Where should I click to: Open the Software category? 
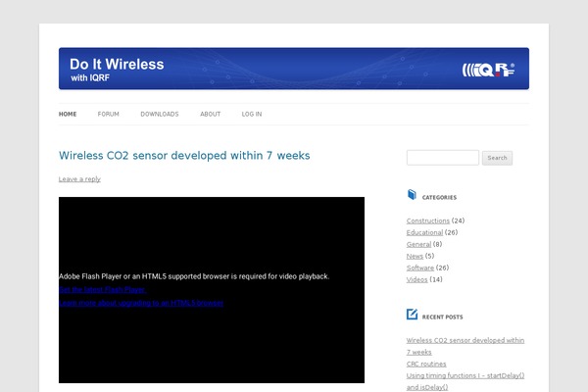coord(420,268)
